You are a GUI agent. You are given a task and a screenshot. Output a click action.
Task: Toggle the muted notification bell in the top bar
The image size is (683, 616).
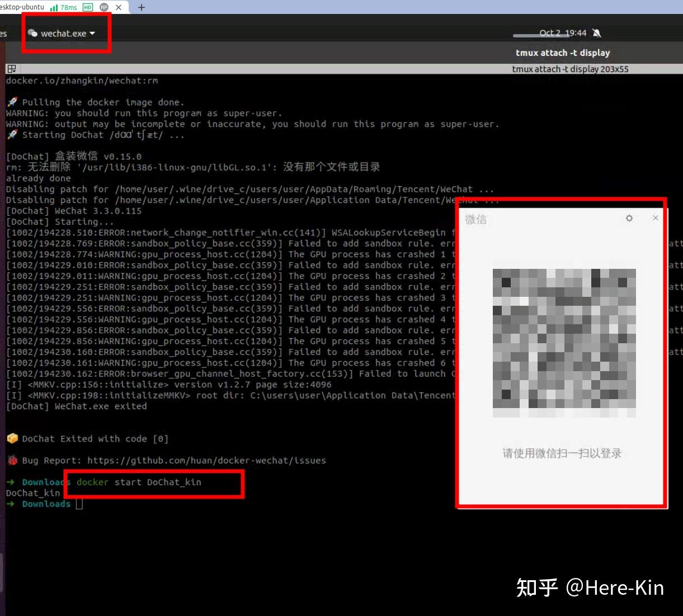coord(596,33)
